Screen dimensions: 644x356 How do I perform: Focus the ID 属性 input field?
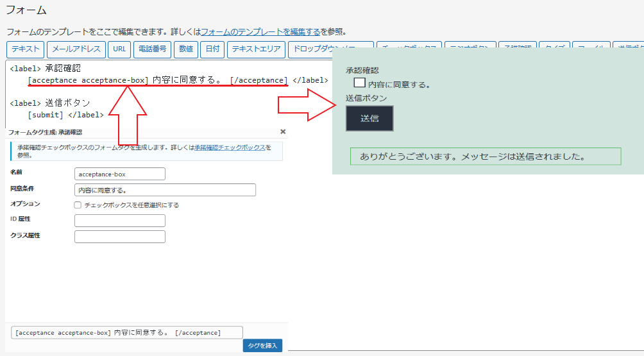click(120, 221)
